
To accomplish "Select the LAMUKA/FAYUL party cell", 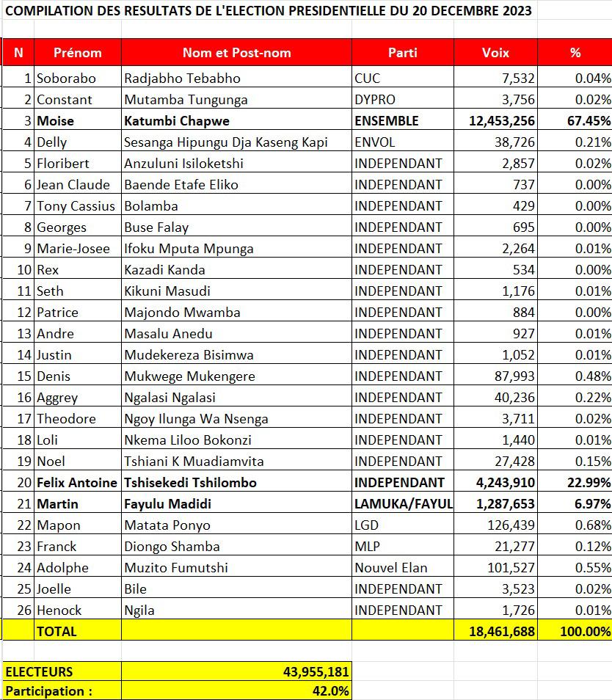I will [402, 504].
